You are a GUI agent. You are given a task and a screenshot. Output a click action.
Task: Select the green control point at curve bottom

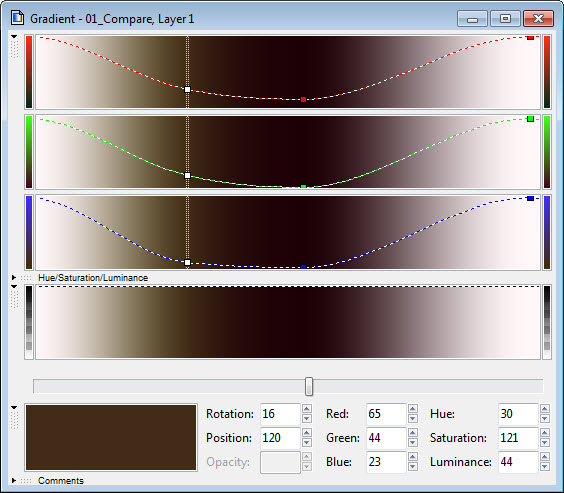click(x=303, y=187)
